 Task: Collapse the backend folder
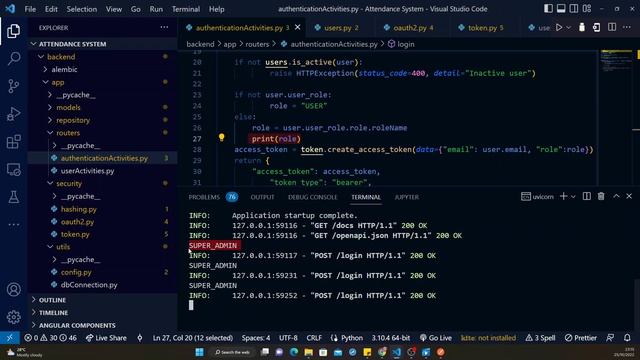102,57
